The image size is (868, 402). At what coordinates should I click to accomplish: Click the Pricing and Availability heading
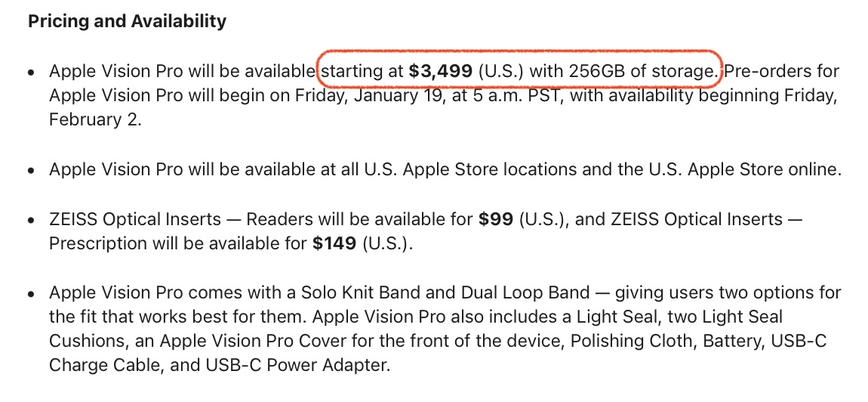tap(127, 21)
